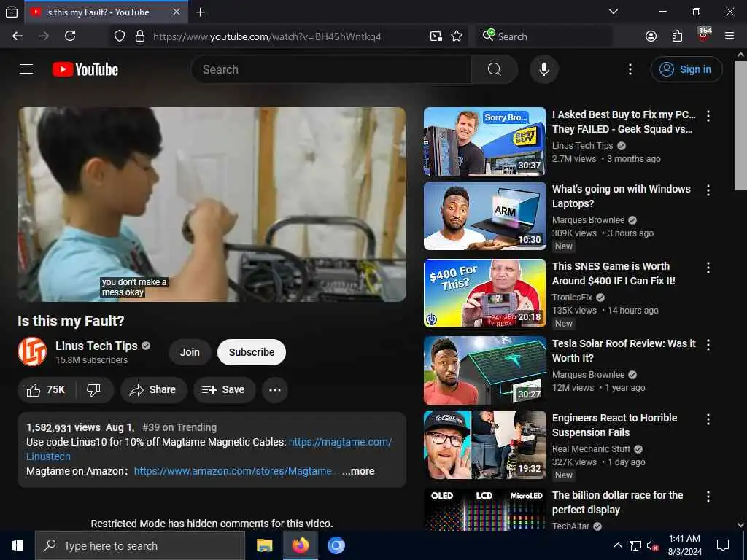
Task: Bookmark this page with star icon
Action: [457, 36]
